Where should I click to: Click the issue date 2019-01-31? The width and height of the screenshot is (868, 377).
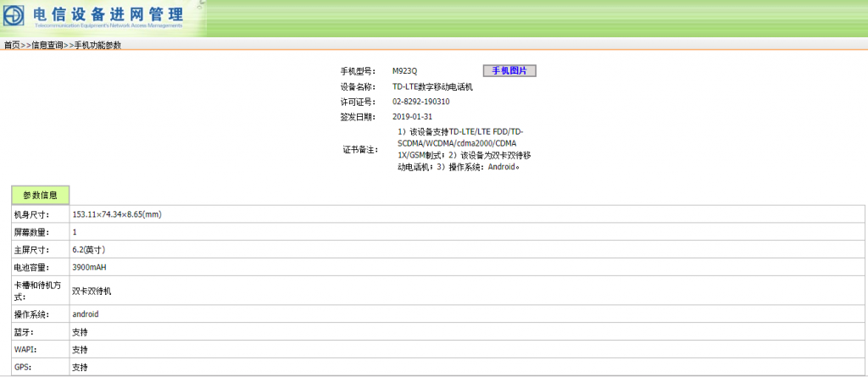click(x=413, y=117)
